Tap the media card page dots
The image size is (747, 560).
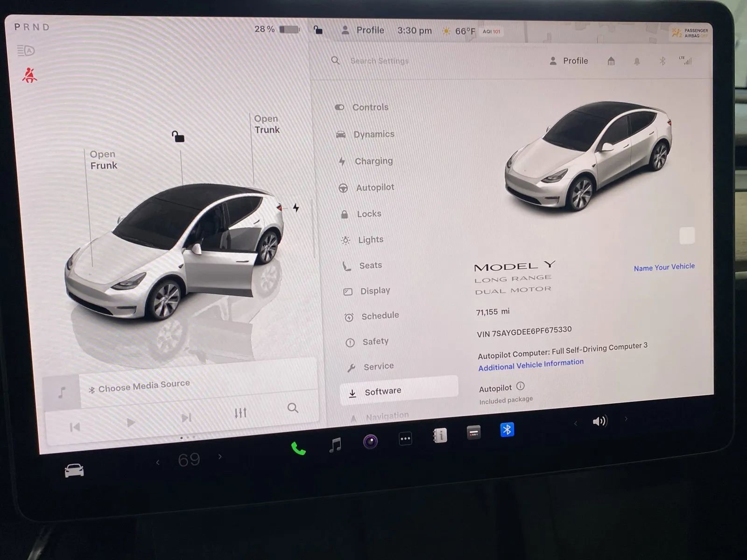188,437
